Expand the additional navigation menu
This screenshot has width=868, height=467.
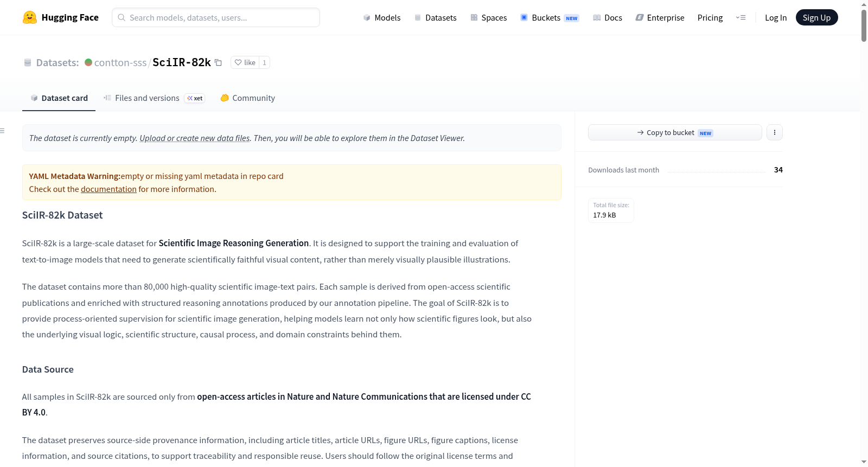741,17
